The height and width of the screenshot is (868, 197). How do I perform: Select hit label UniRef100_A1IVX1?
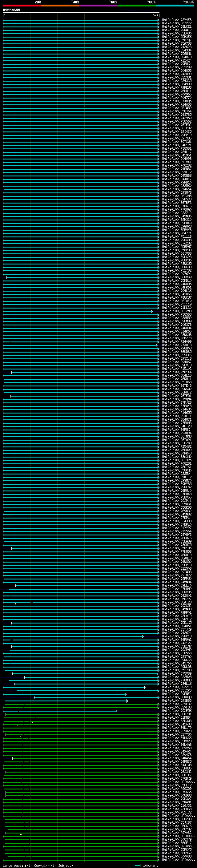point(177,162)
